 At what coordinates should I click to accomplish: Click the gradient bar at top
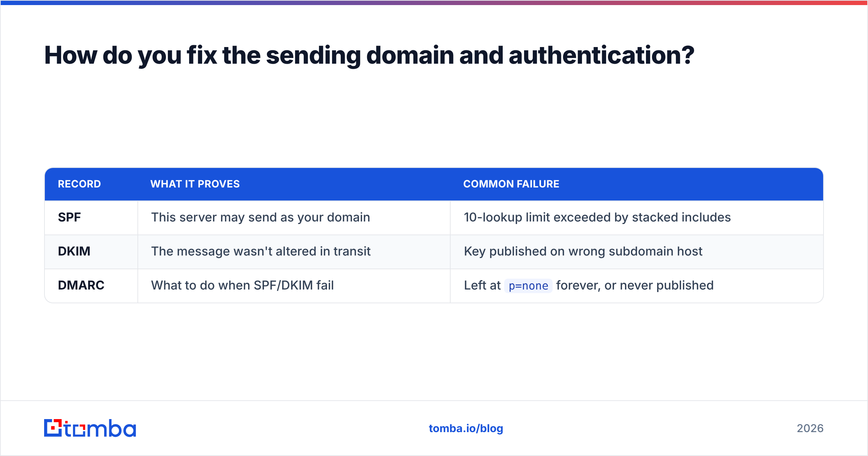tap(434, 3)
